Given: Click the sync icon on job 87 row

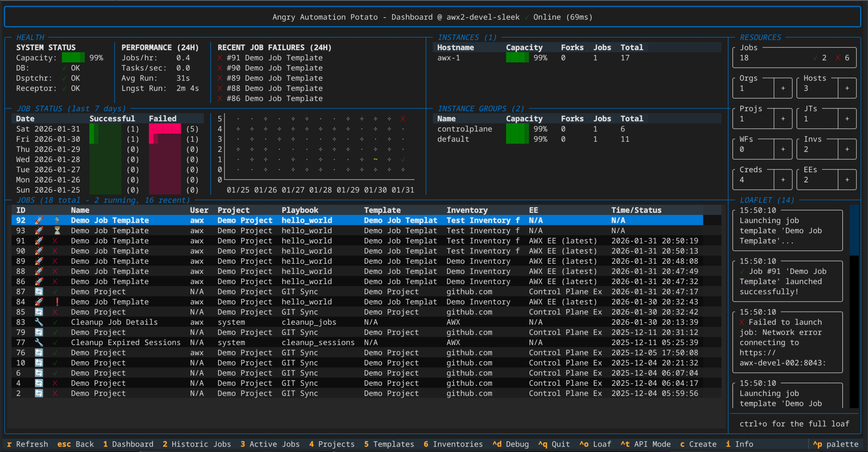Looking at the screenshot, I should point(39,292).
